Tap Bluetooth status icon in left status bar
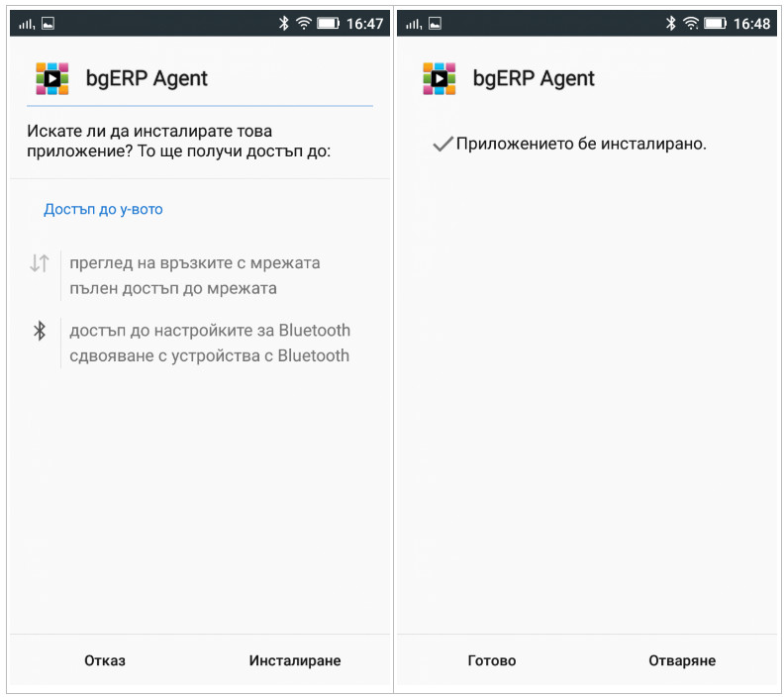The image size is (784, 697). [x=283, y=23]
